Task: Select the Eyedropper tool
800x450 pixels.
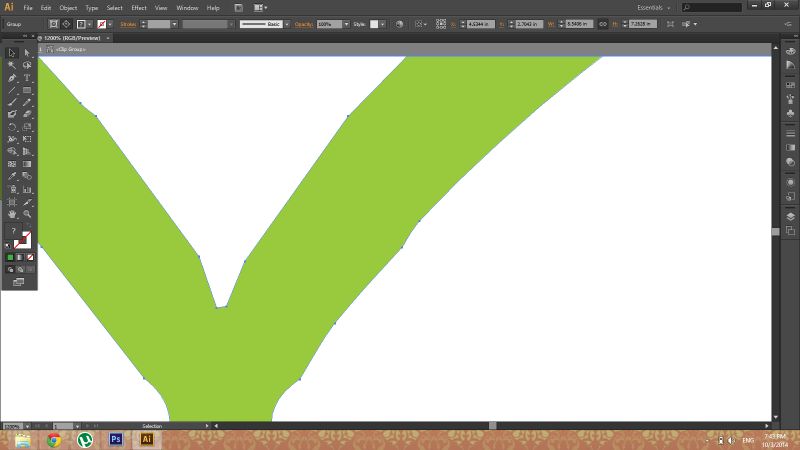Action: pos(12,177)
